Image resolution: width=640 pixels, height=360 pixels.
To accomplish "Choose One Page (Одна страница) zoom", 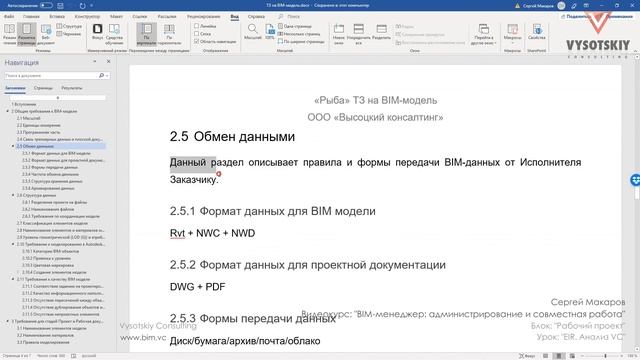I will [x=295, y=26].
